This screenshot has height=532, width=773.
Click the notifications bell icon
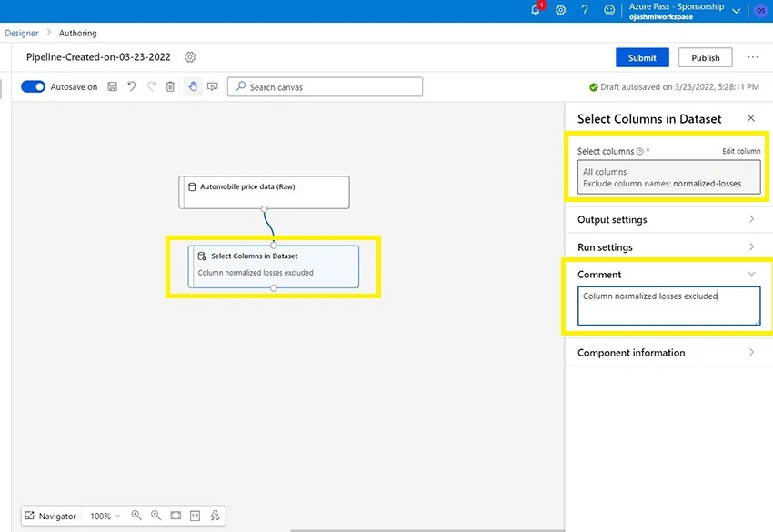(536, 9)
